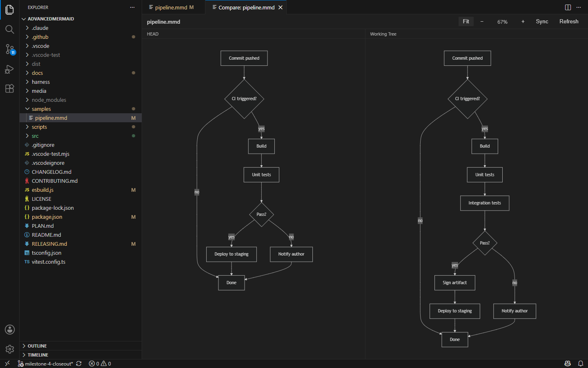Open the Accounts menu icon
Image resolution: width=588 pixels, height=368 pixels.
(10, 330)
